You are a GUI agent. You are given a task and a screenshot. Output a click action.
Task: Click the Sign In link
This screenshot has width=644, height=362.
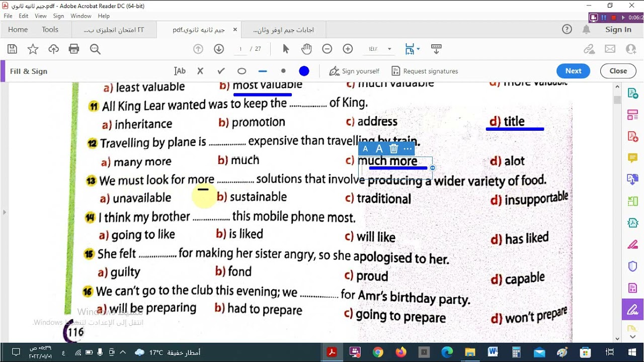[618, 30]
